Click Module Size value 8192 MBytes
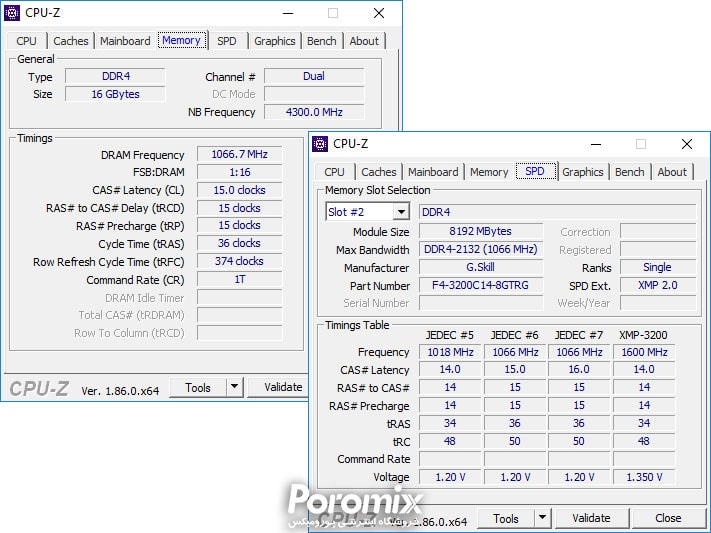Screen dimensions: 711x533 click(x=481, y=231)
